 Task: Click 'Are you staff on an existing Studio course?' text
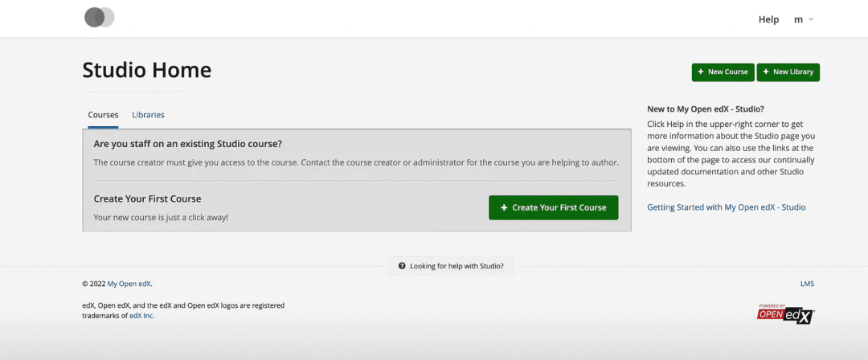click(x=187, y=144)
